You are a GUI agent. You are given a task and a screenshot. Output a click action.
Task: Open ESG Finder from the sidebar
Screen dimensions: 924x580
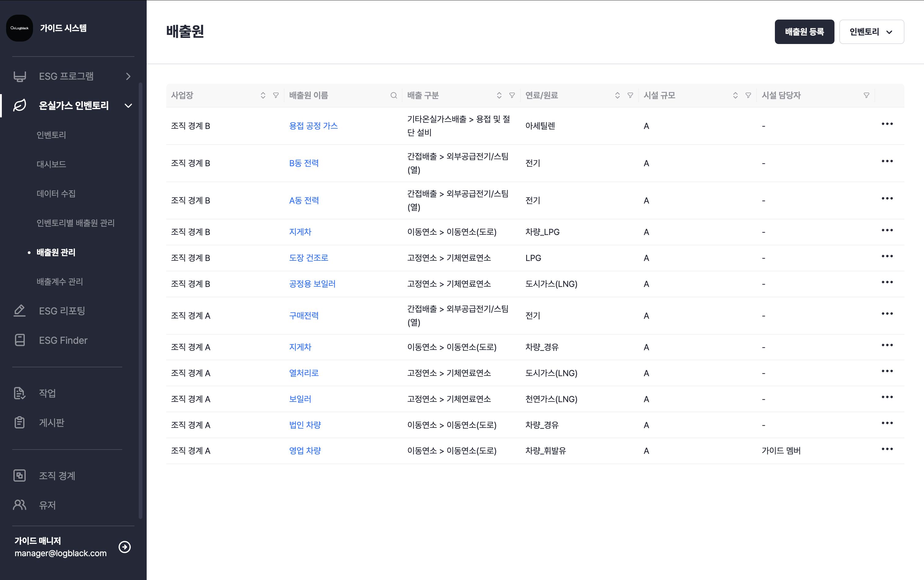(x=63, y=340)
